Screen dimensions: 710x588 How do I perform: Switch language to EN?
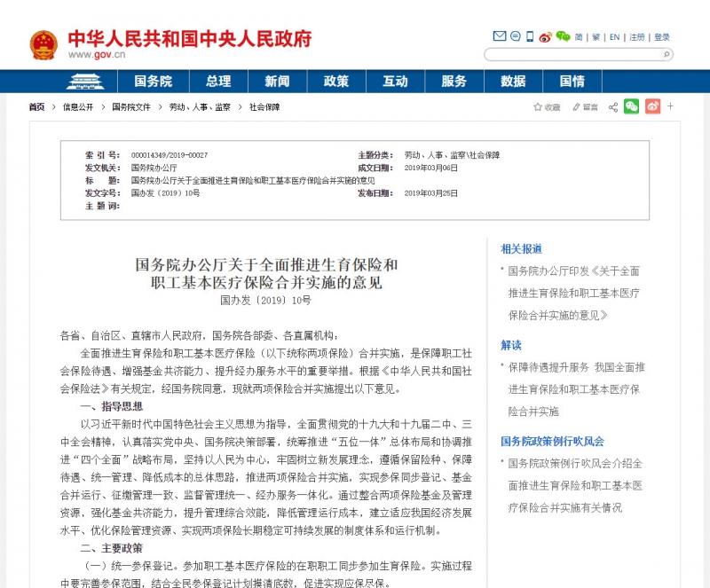pyautogui.click(x=614, y=37)
